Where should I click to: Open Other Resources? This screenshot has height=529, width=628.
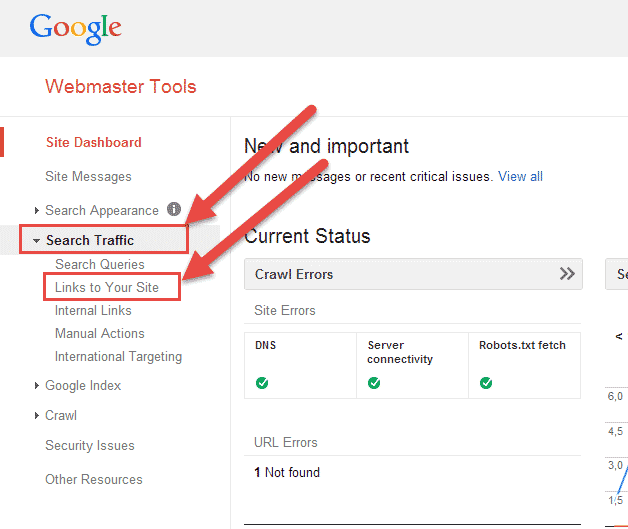click(94, 479)
